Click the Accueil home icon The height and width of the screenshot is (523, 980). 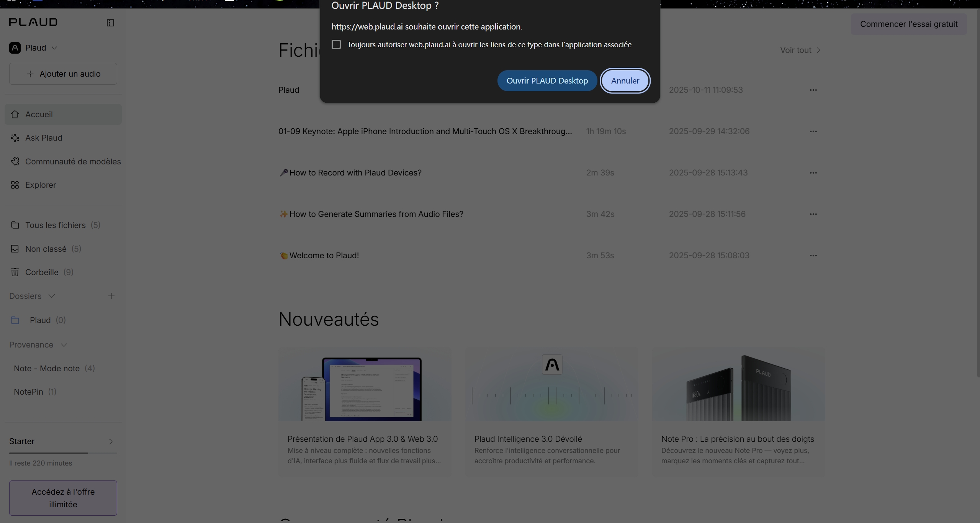point(15,114)
